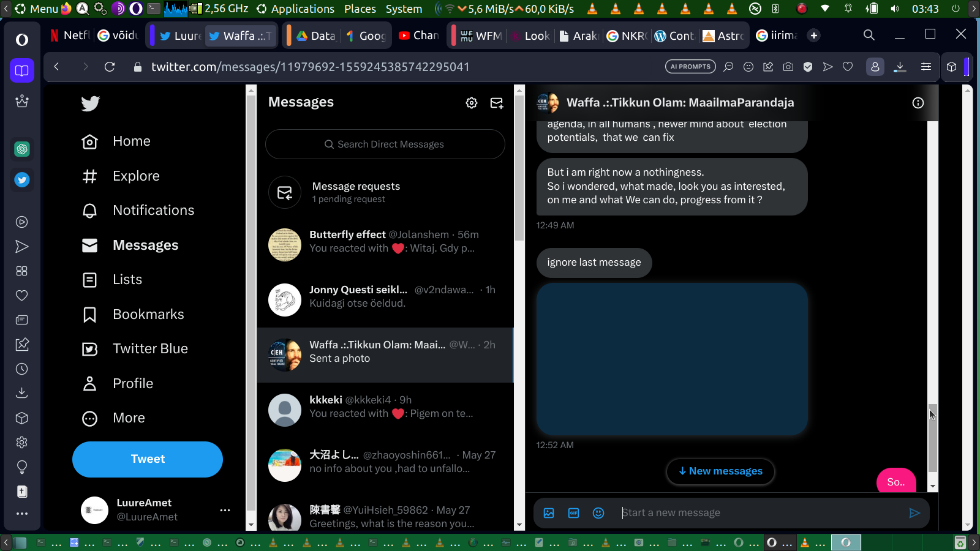Take a snapshot with camera icon
The height and width of the screenshot is (551, 980).
point(788,67)
